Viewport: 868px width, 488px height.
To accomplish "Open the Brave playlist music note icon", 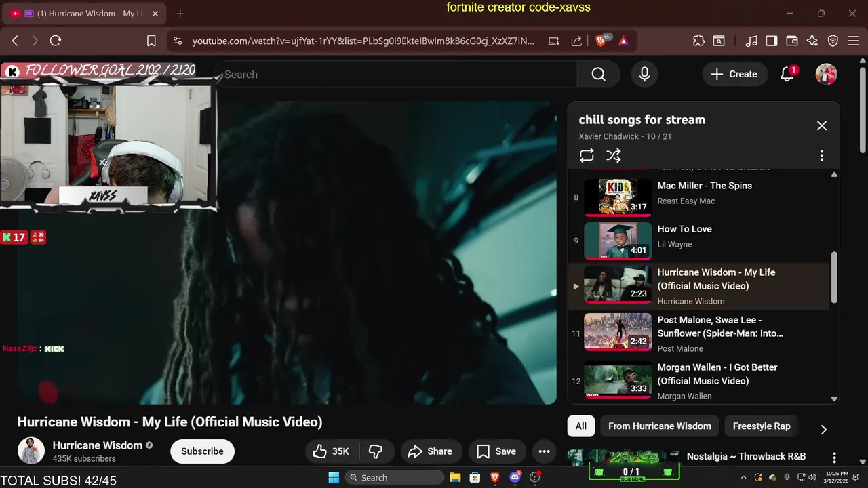I will (751, 41).
